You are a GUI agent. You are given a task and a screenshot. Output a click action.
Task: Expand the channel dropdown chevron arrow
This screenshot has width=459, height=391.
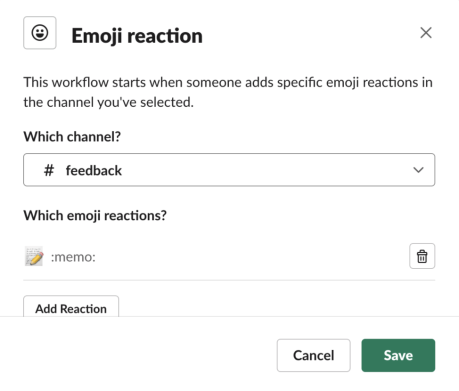click(418, 170)
